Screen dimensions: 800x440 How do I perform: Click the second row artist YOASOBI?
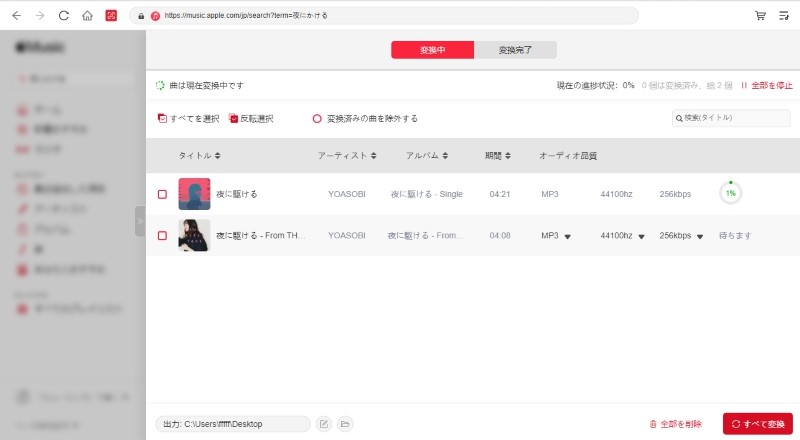[x=346, y=235]
